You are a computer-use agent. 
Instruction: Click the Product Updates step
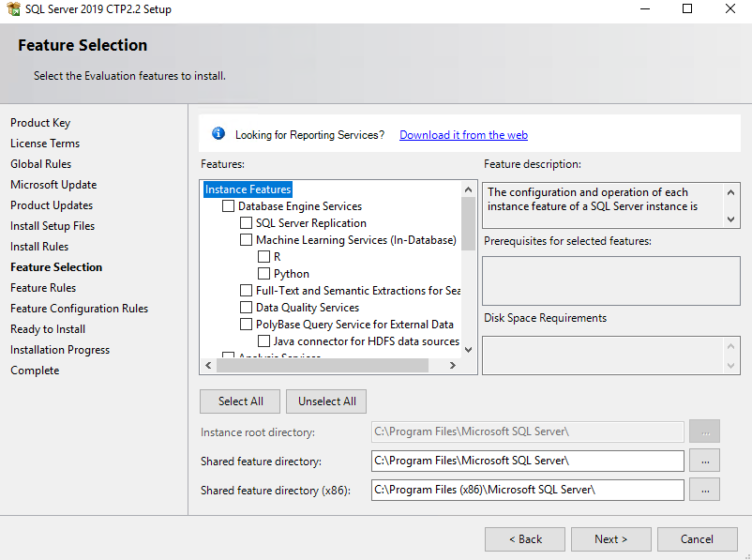point(52,205)
